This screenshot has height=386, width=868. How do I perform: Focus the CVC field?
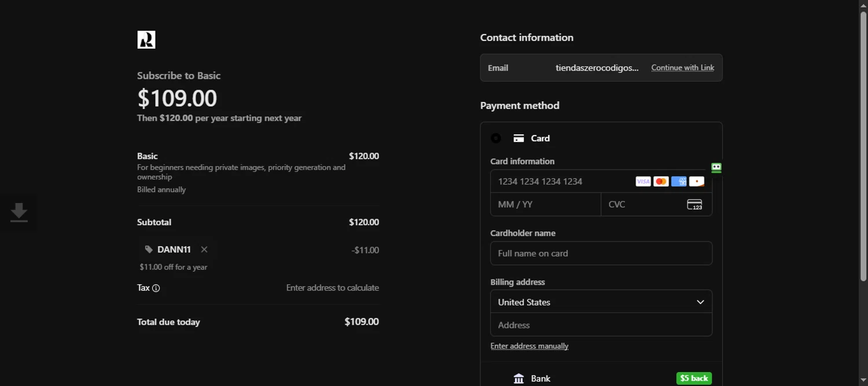point(657,204)
